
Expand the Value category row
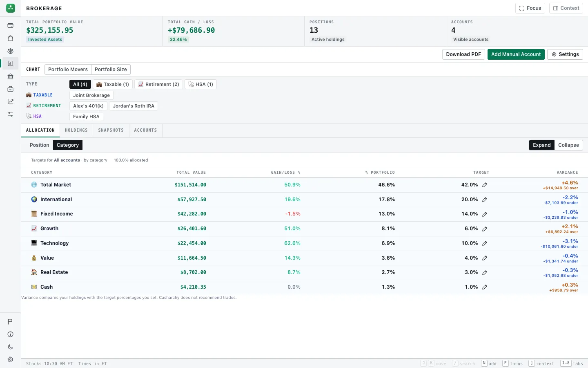point(304,258)
